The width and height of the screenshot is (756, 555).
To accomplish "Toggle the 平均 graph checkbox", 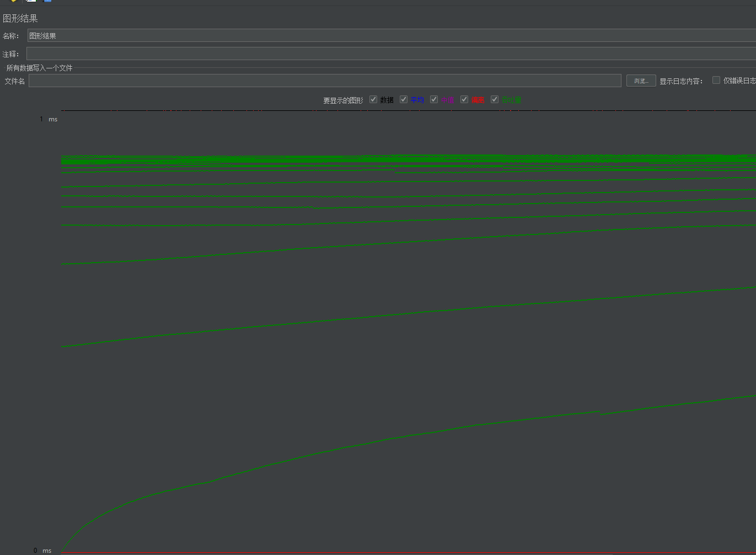I will click(x=404, y=99).
